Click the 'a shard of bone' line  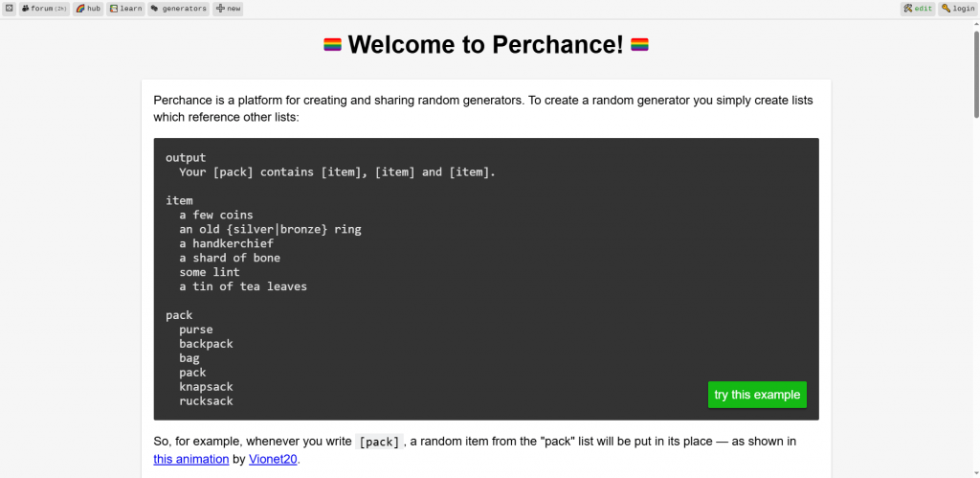(230, 258)
